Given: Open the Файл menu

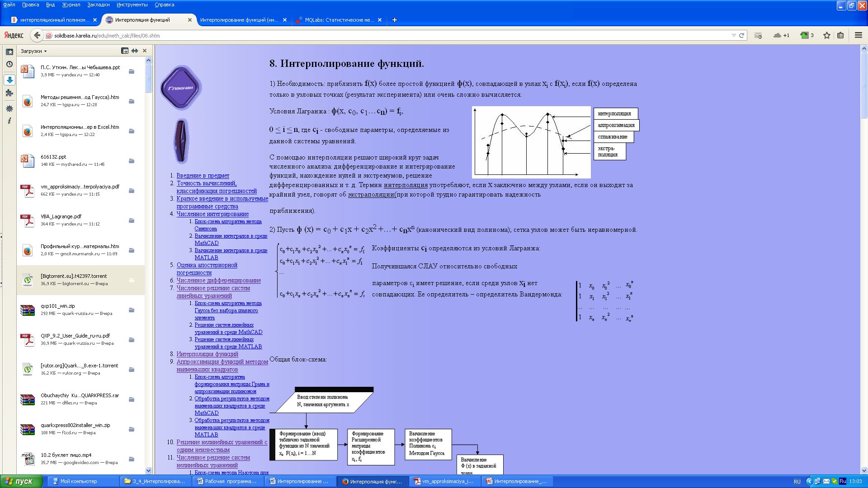Looking at the screenshot, I should 9,5.
